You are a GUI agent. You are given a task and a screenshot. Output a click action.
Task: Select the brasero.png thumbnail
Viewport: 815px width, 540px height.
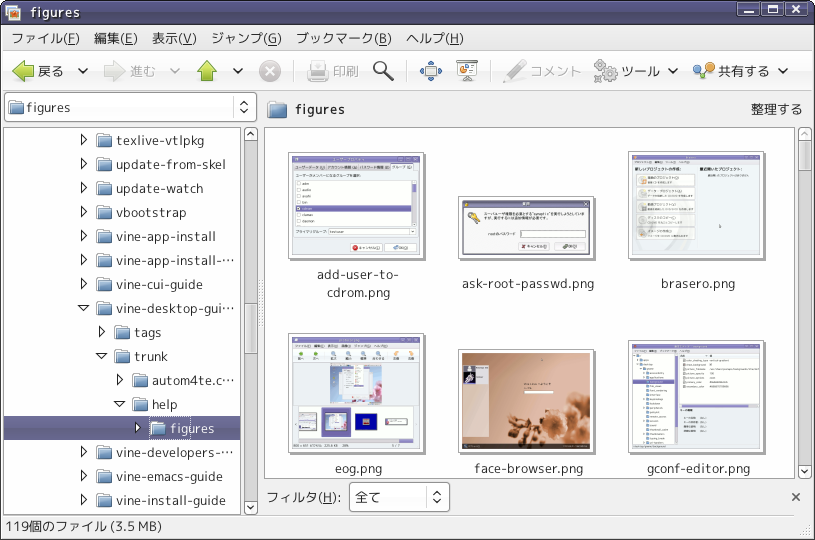point(696,206)
